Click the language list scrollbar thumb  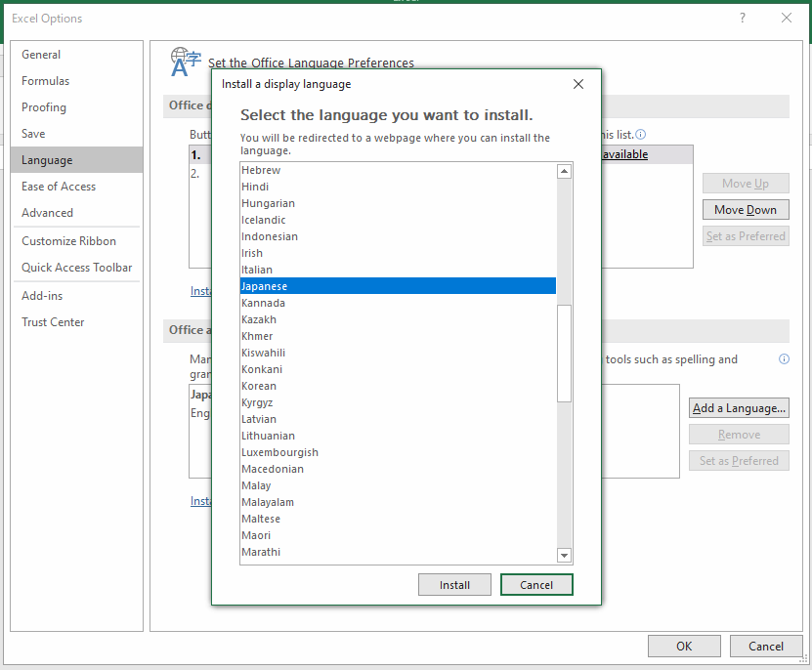point(564,354)
